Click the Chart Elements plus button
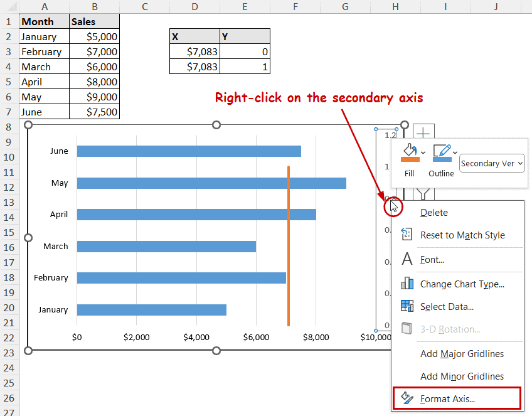Screen dimensions: 532x416 point(423,133)
